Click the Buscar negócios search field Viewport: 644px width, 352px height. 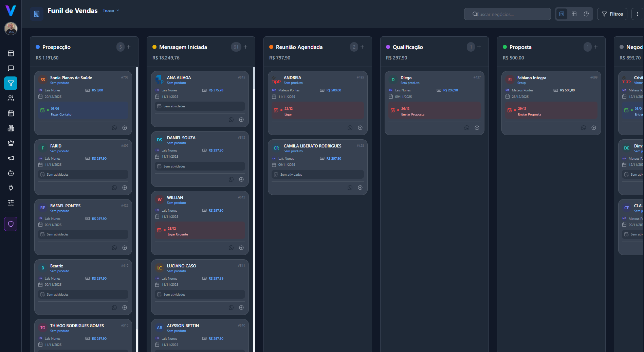508,14
